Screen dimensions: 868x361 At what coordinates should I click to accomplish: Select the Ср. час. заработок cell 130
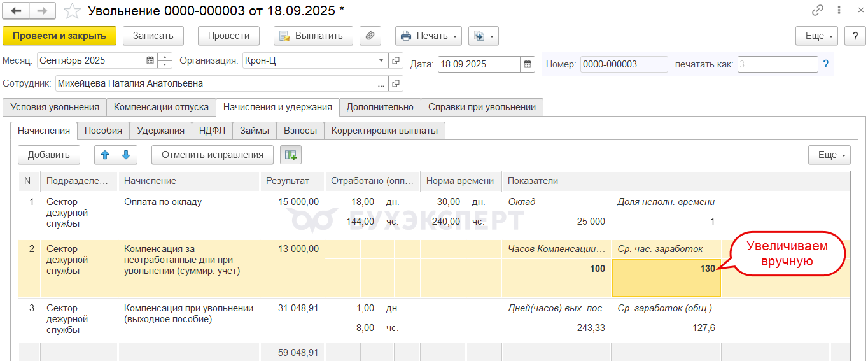[x=666, y=278]
